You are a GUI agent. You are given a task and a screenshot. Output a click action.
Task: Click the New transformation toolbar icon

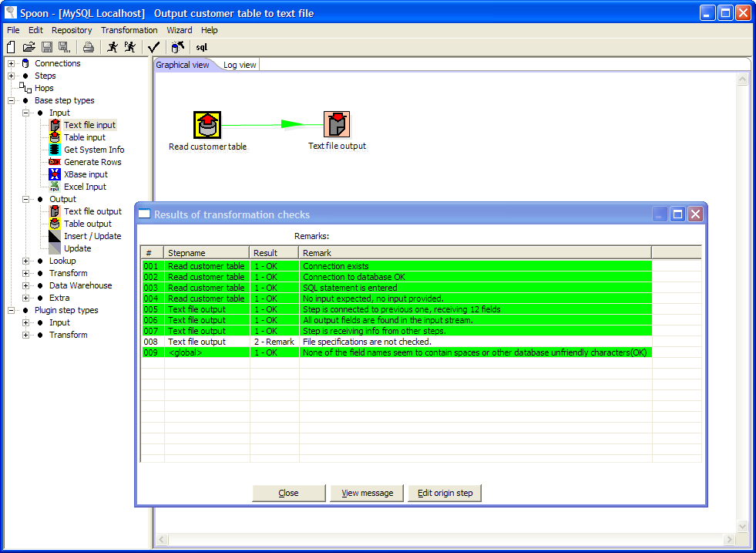(x=11, y=47)
